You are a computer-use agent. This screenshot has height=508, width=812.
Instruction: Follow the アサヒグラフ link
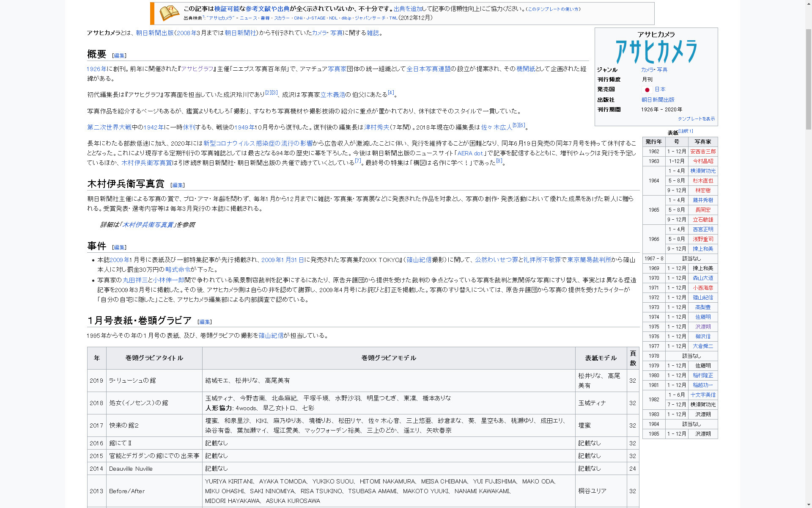(x=197, y=69)
